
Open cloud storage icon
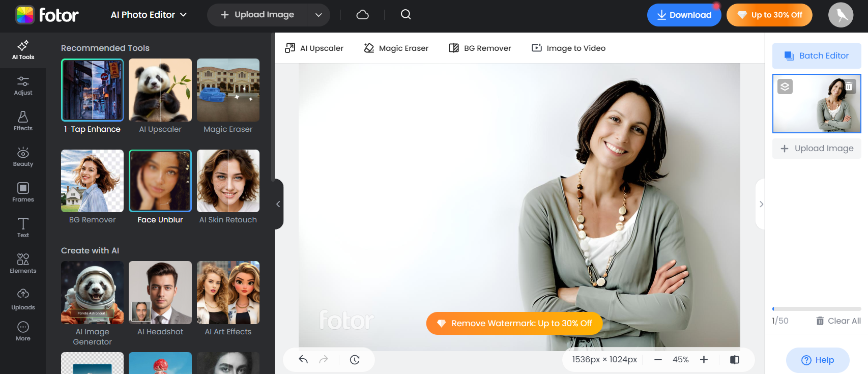coord(362,15)
